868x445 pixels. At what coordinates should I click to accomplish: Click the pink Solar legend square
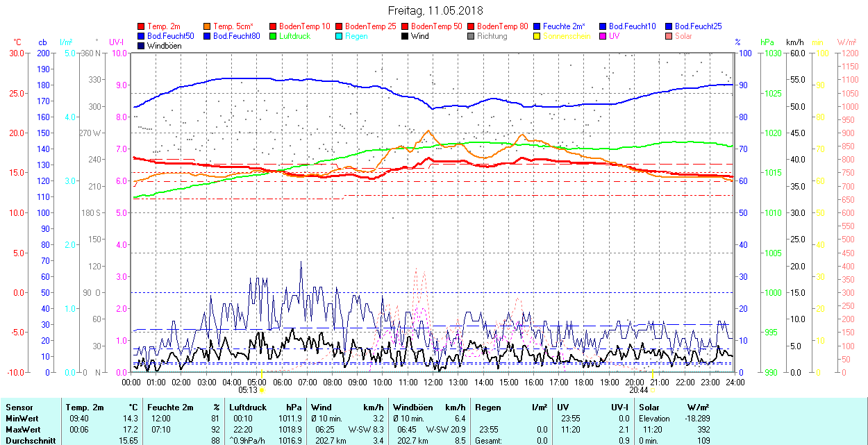669,36
